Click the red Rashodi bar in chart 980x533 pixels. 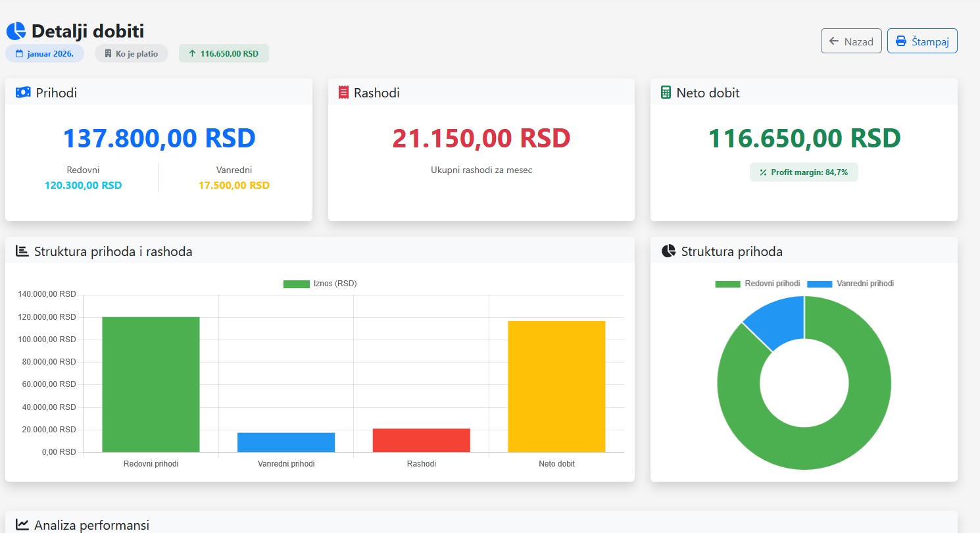coord(421,440)
